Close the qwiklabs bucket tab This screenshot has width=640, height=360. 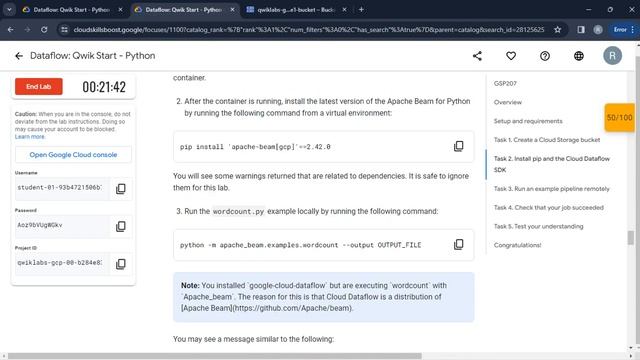pyautogui.click(x=344, y=9)
